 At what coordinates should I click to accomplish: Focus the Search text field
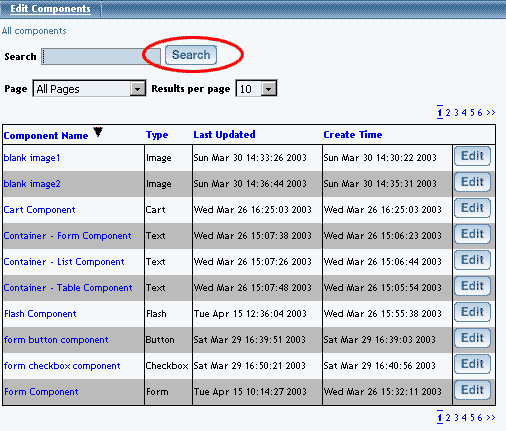[101, 56]
